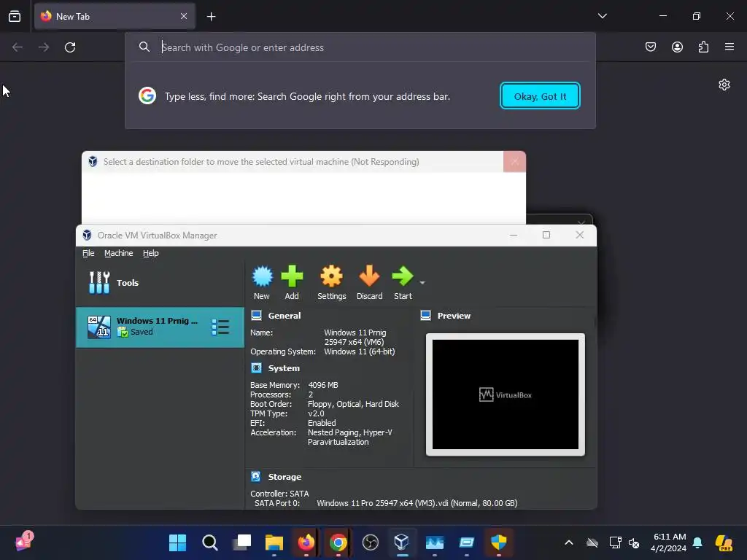This screenshot has height=560, width=747.
Task: Open Firefox extensions puzzle icon
Action: pos(703,47)
